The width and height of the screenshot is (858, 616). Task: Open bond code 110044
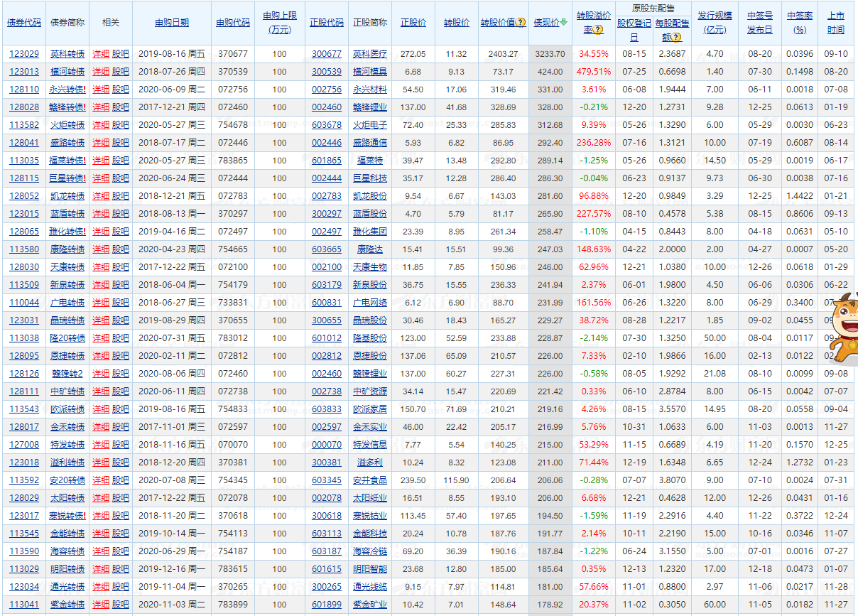[24, 303]
